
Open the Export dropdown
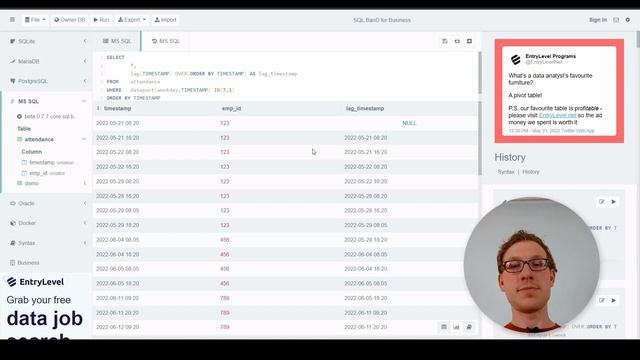point(132,20)
